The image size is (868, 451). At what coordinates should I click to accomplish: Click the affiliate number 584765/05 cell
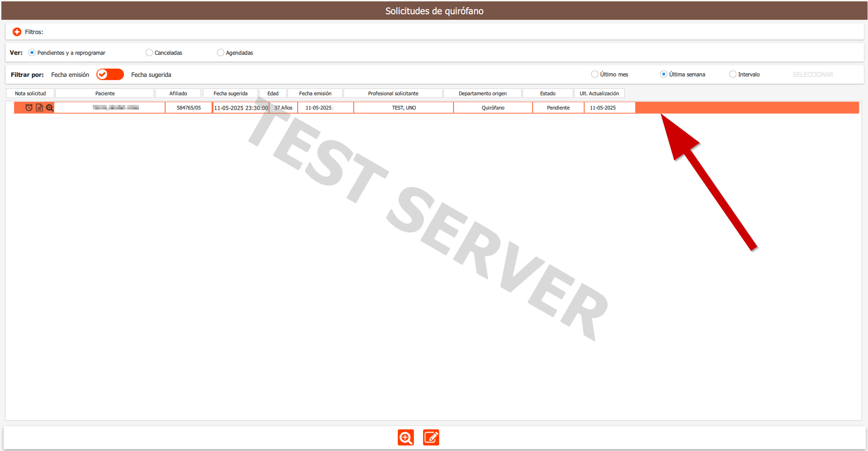pos(189,108)
